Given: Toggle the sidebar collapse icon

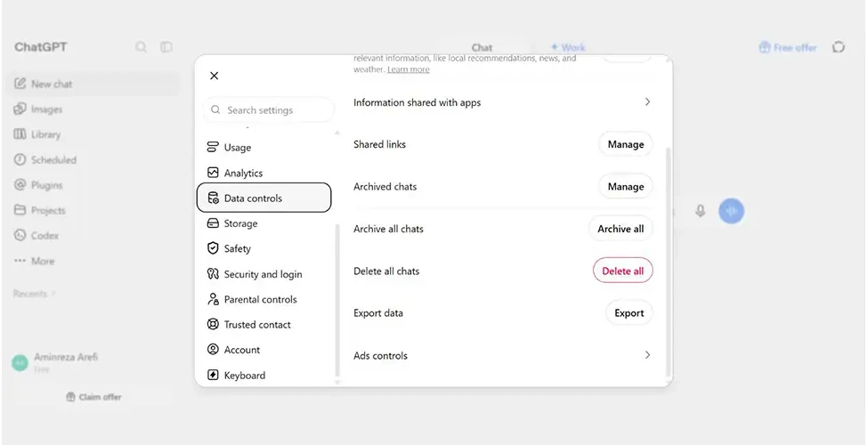Looking at the screenshot, I should [x=166, y=47].
